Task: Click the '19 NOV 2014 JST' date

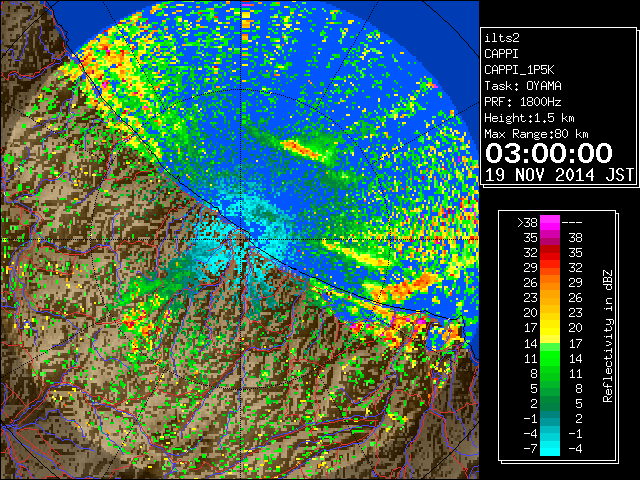Action: click(x=559, y=175)
